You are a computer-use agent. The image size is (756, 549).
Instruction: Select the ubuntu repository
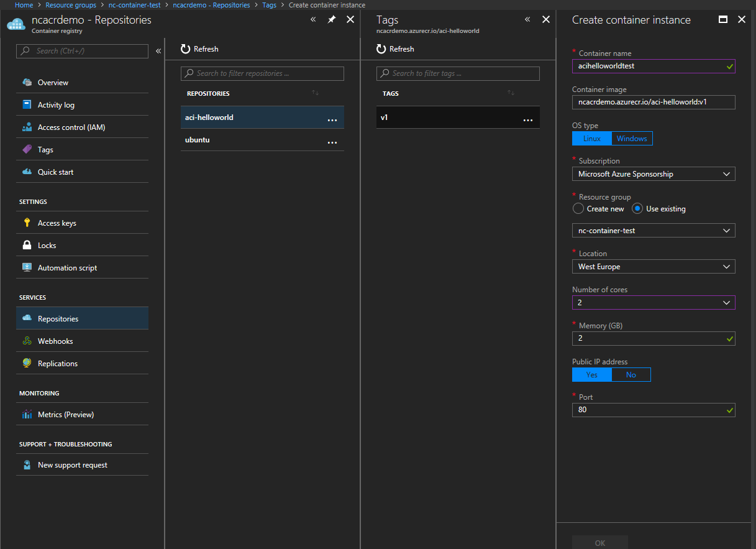[262, 140]
